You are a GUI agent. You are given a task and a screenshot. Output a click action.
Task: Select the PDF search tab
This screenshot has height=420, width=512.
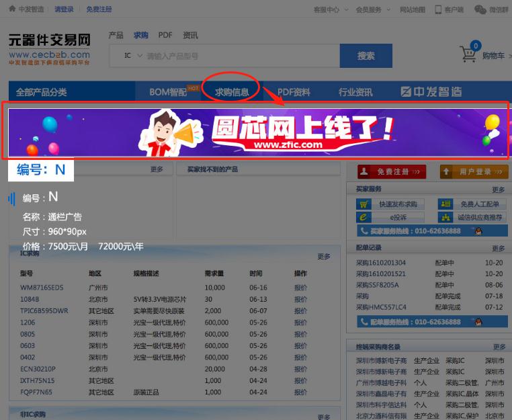pyautogui.click(x=165, y=35)
